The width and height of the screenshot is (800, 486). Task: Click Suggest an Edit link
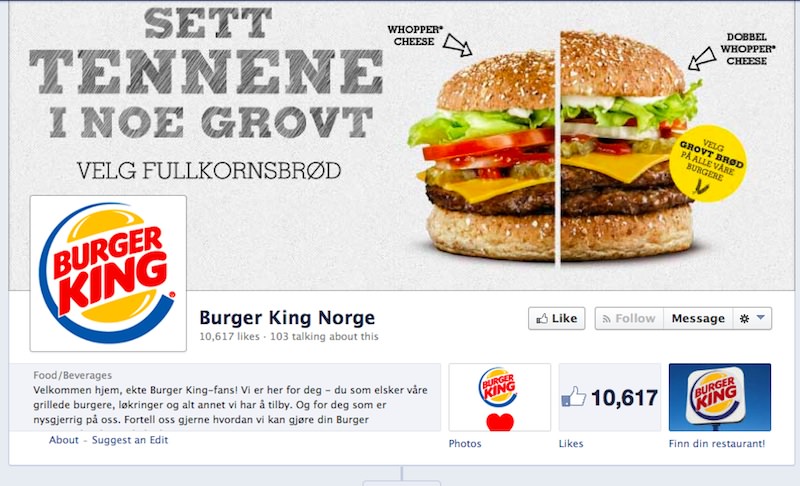coord(130,440)
